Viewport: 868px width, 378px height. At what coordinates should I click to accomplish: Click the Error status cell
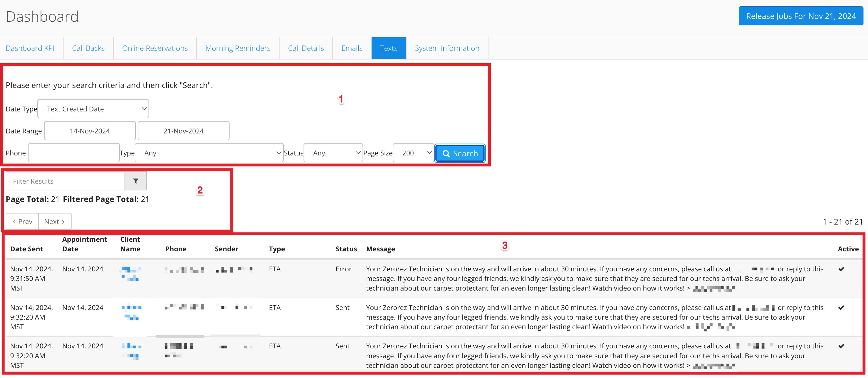343,269
